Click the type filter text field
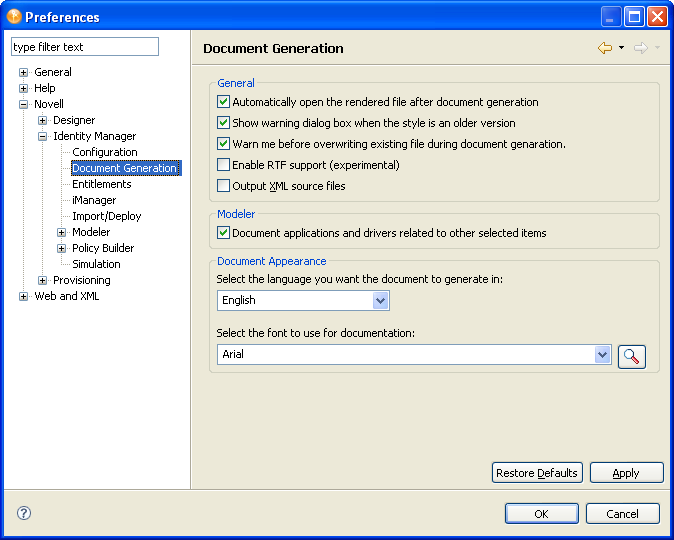The height and width of the screenshot is (540, 674). point(85,47)
